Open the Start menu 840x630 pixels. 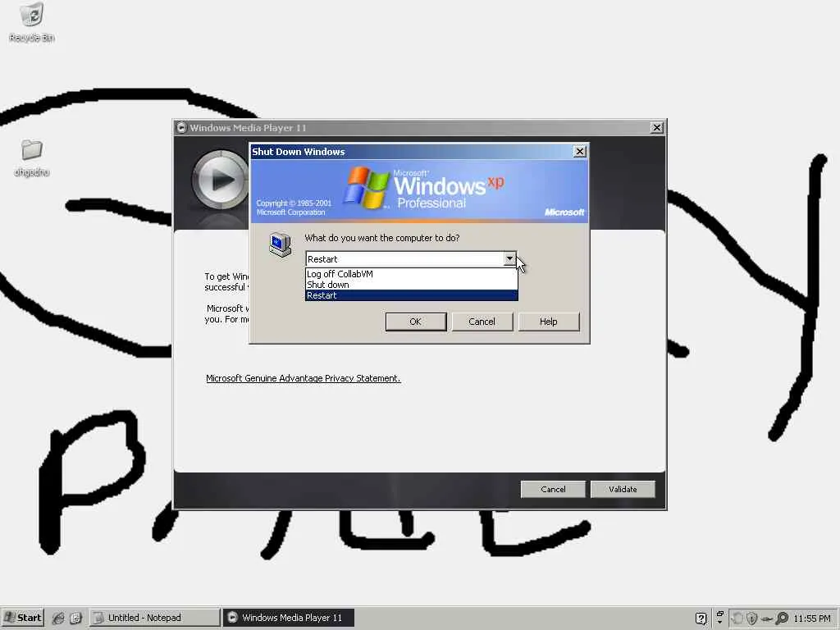coord(22,618)
